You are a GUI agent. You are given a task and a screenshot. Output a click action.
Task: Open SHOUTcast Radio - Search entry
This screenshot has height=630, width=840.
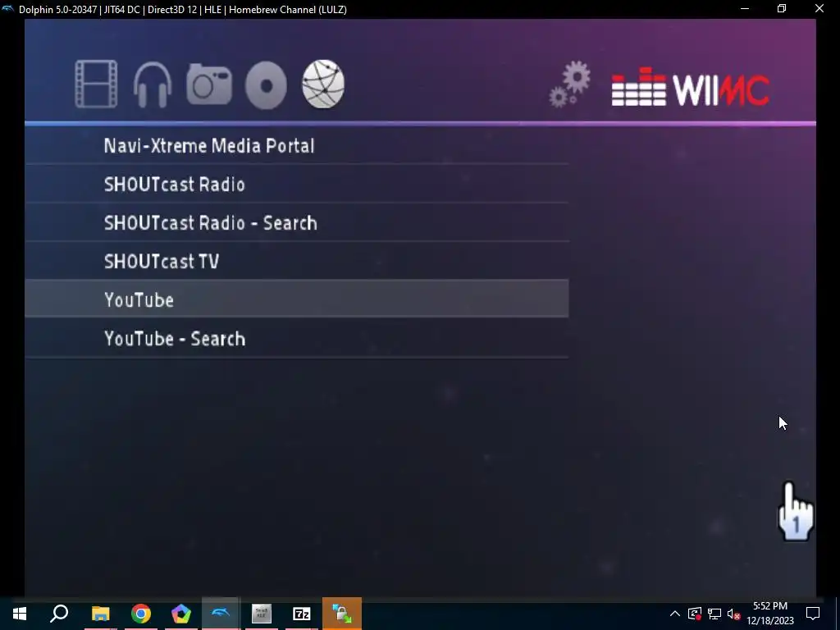pos(296,222)
